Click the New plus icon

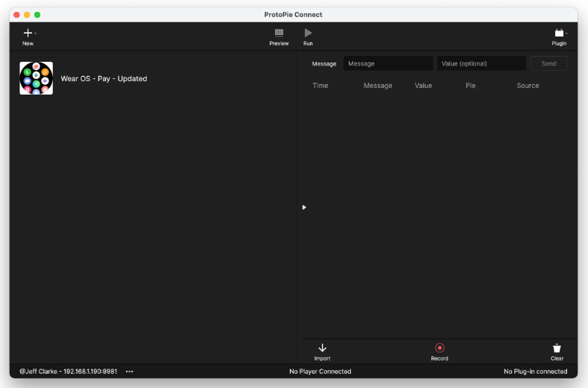tap(28, 33)
